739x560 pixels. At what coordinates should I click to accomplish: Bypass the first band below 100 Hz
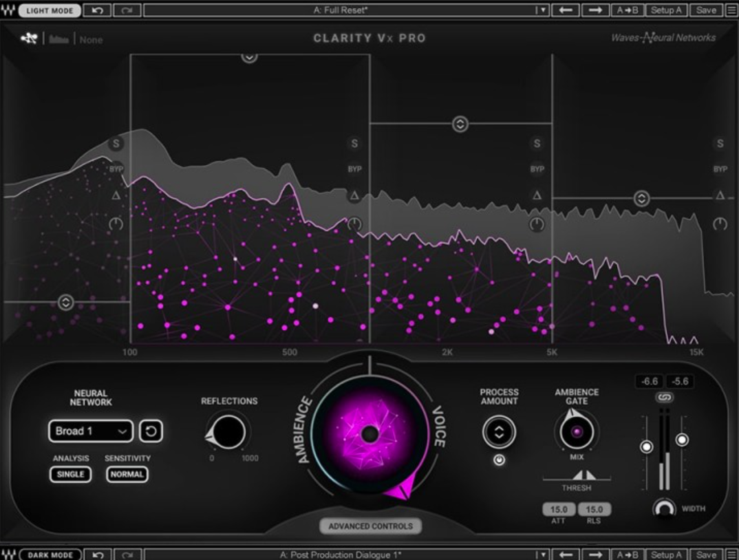(x=116, y=169)
